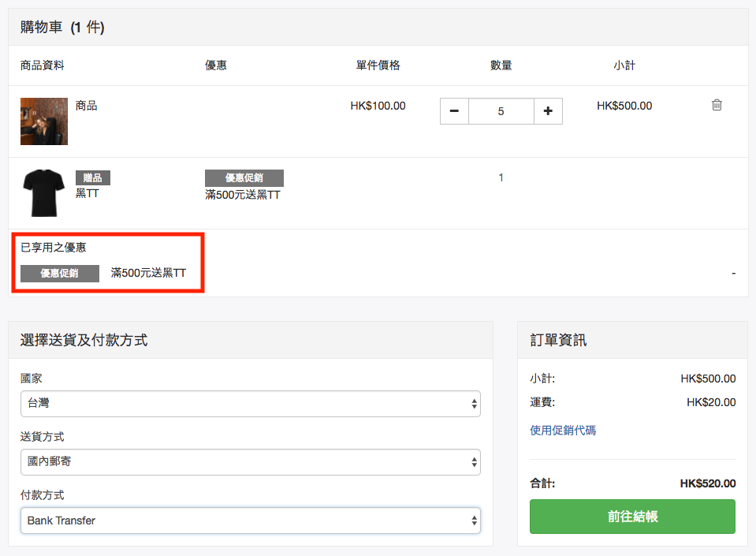Click the 合計 total HK$520.00
This screenshot has height=556, width=756.
pyautogui.click(x=708, y=483)
